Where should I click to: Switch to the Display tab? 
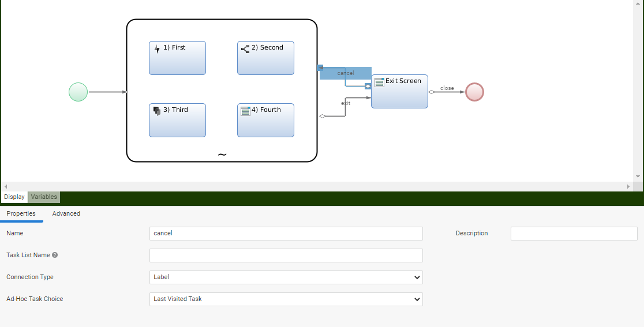pos(14,197)
